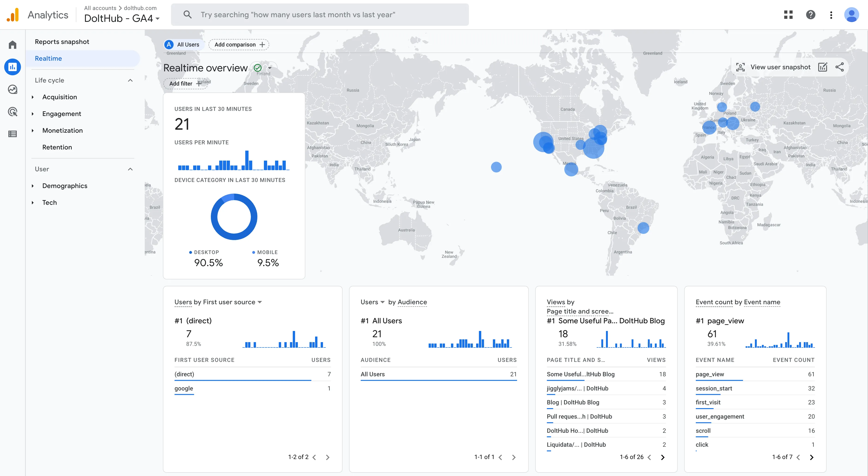Open the Library icon at sidebar bottom
868x476 pixels.
pos(13,134)
